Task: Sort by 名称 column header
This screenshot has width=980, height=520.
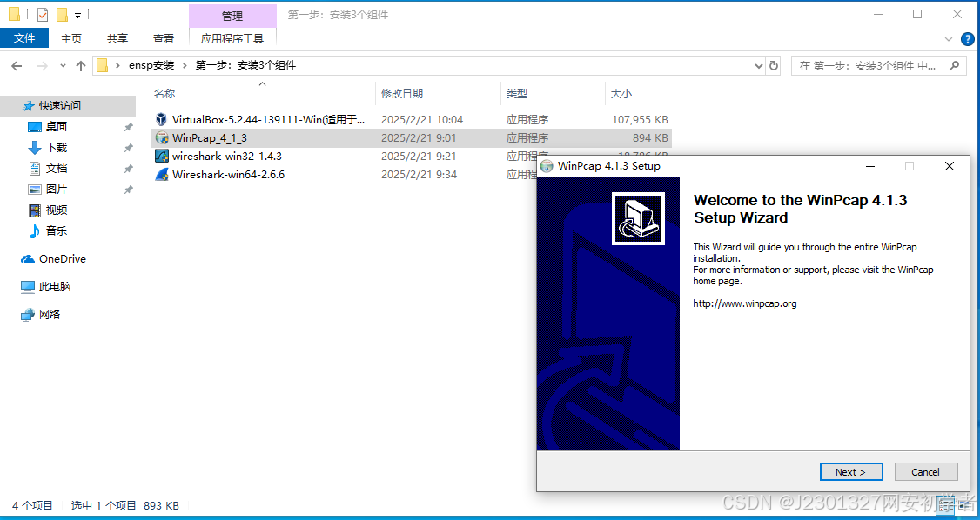Action: [164, 94]
